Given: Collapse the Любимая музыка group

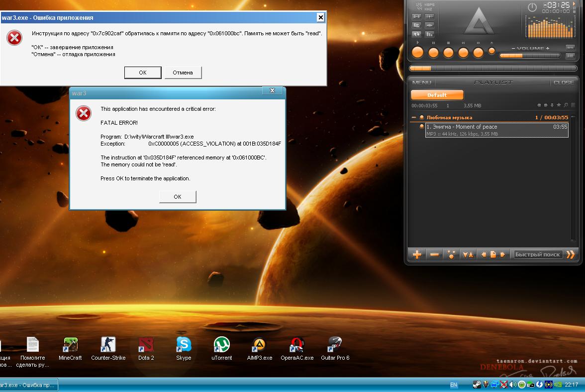Looking at the screenshot, I should click(x=414, y=117).
